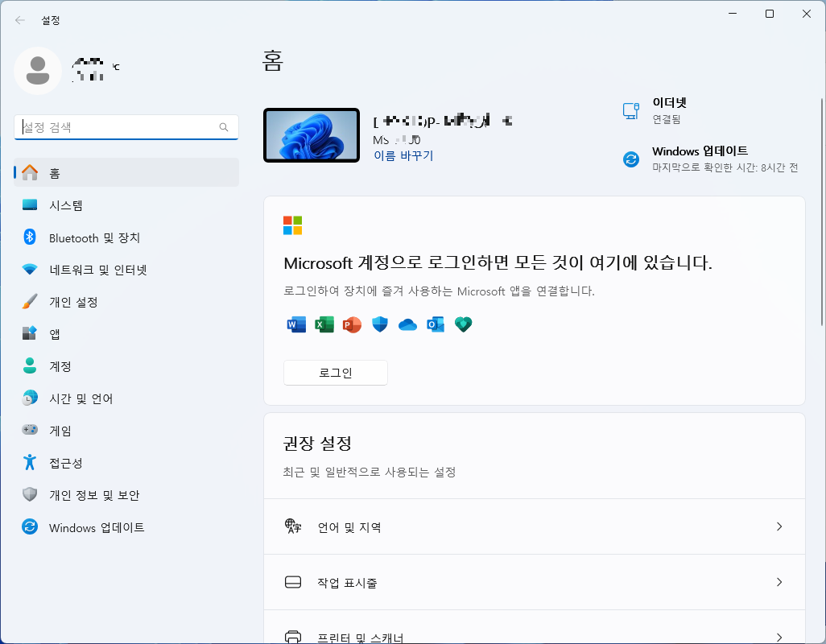Click the Home house icon in sidebar
826x644 pixels.
coord(30,172)
